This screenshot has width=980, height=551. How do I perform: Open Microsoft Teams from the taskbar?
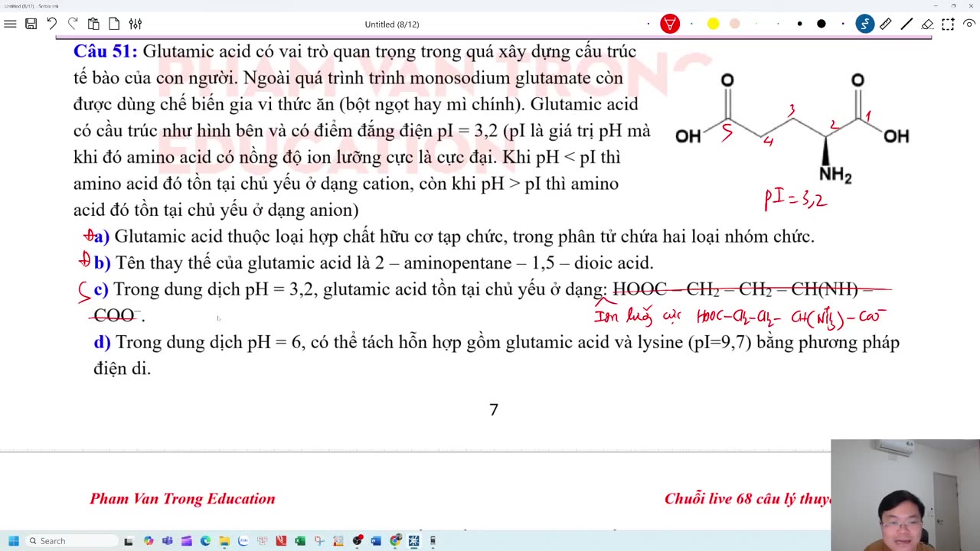tap(167, 541)
